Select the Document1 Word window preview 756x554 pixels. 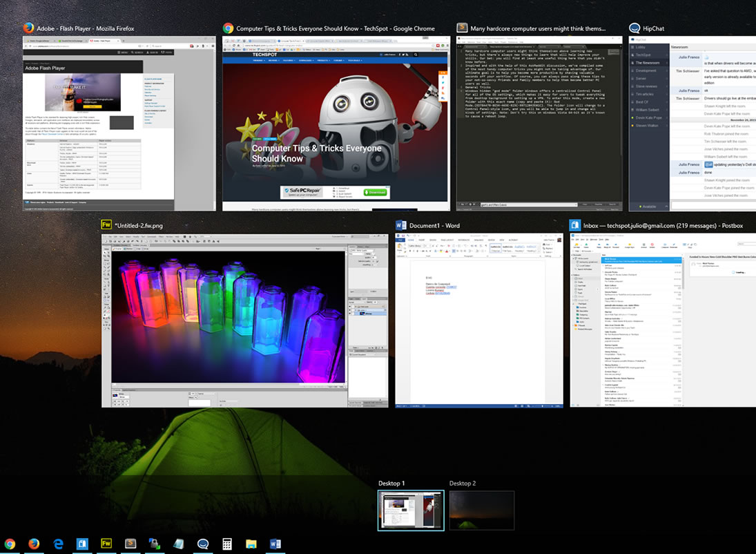pos(479,321)
